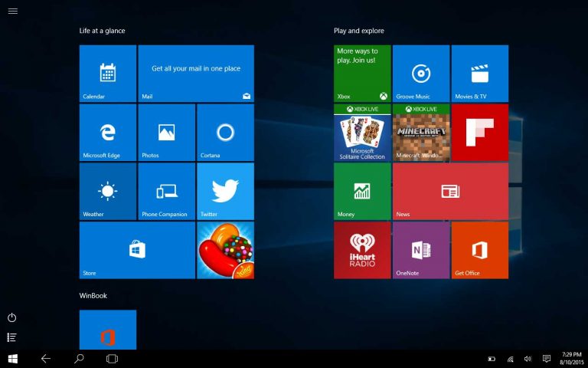Image resolution: width=588 pixels, height=368 pixels.
Task: Open the Calendar tile
Action: pos(108,74)
